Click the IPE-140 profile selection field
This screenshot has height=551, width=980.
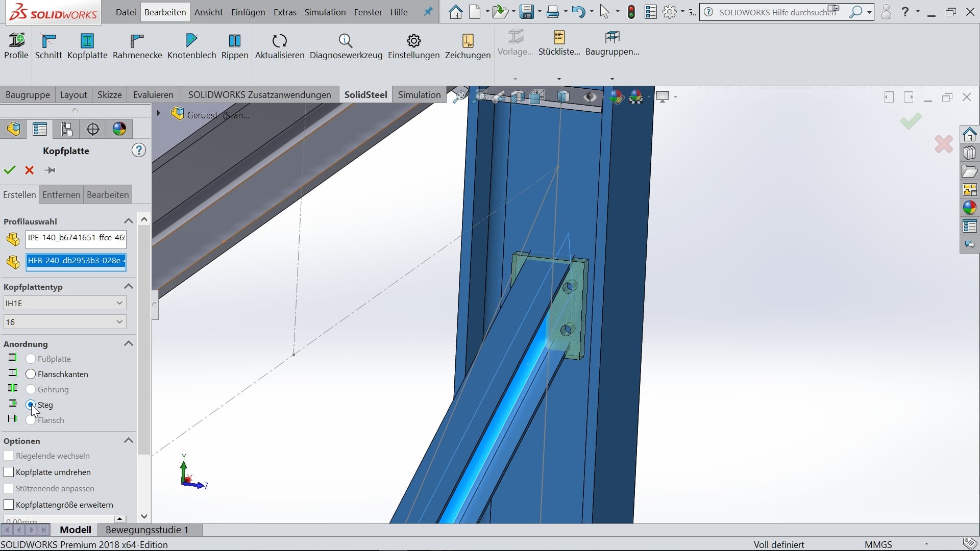point(76,238)
